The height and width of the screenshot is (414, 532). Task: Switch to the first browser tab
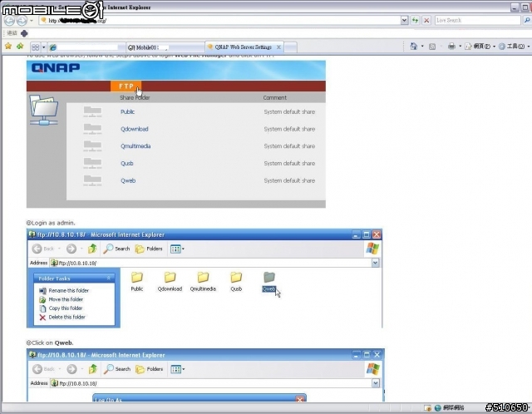[86, 47]
